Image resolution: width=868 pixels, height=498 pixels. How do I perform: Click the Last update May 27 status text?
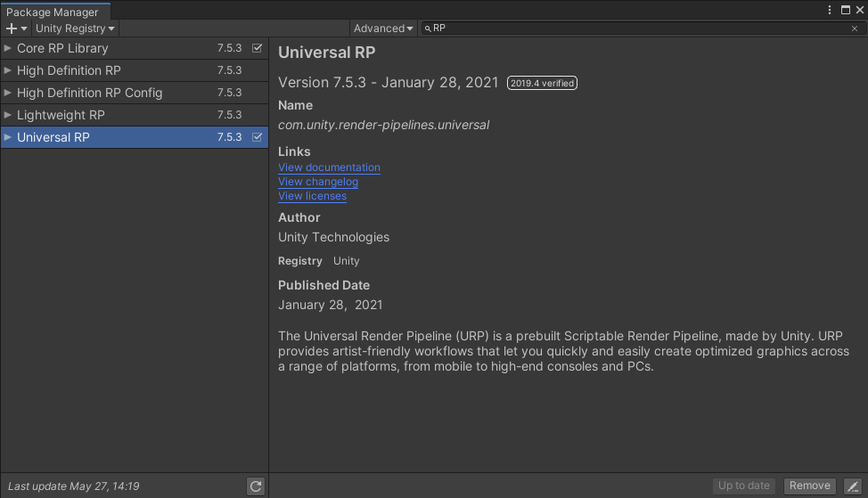tap(74, 486)
